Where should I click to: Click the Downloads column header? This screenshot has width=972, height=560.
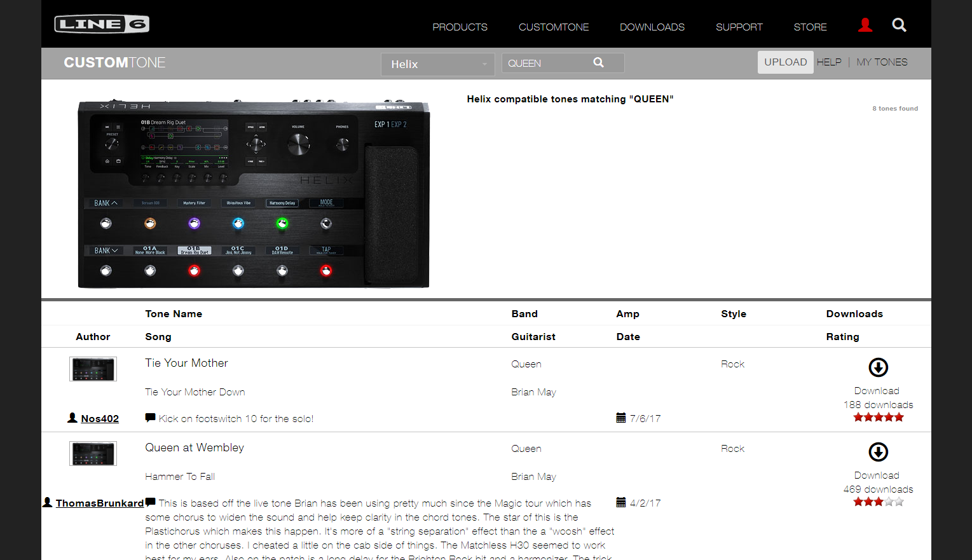coord(854,314)
